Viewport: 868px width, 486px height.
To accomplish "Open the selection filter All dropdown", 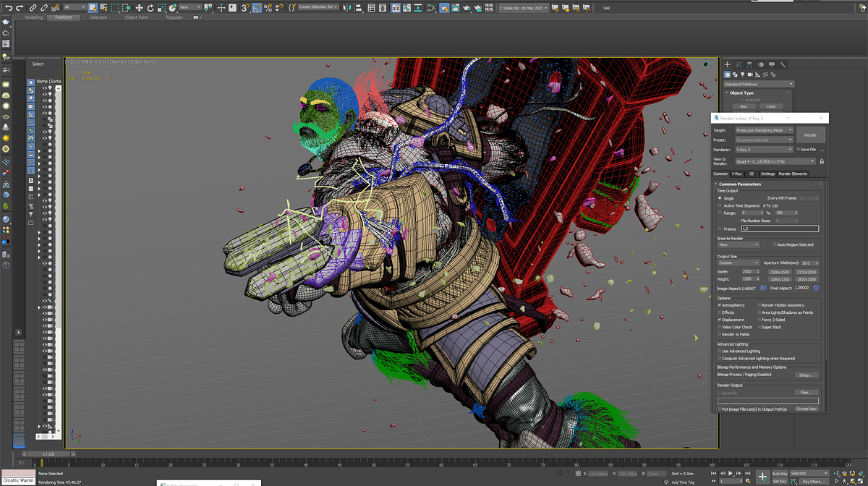I will coord(75,7).
